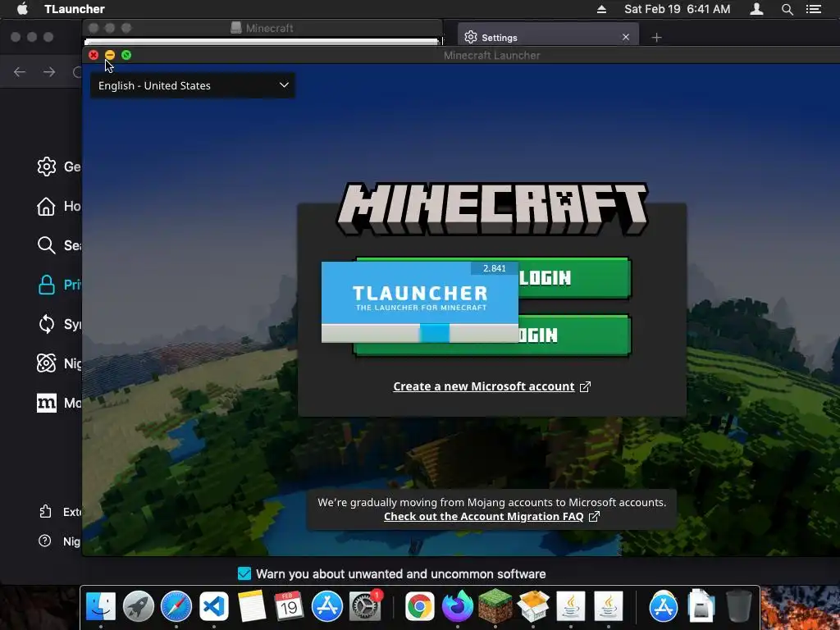The height and width of the screenshot is (630, 840).
Task: Open General settings gear in Firefox sidebar
Action: pos(47,167)
